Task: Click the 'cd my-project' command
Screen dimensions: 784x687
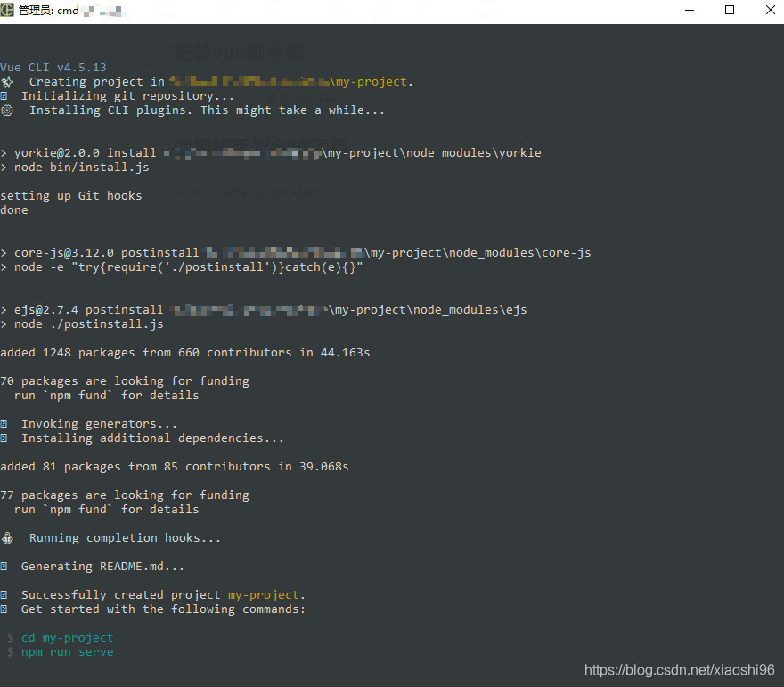Action: 68,638
